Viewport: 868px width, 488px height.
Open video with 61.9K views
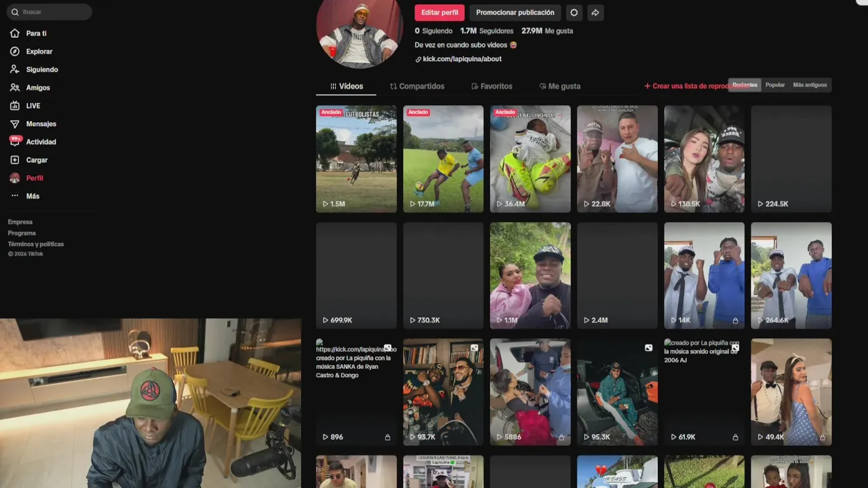tap(704, 392)
